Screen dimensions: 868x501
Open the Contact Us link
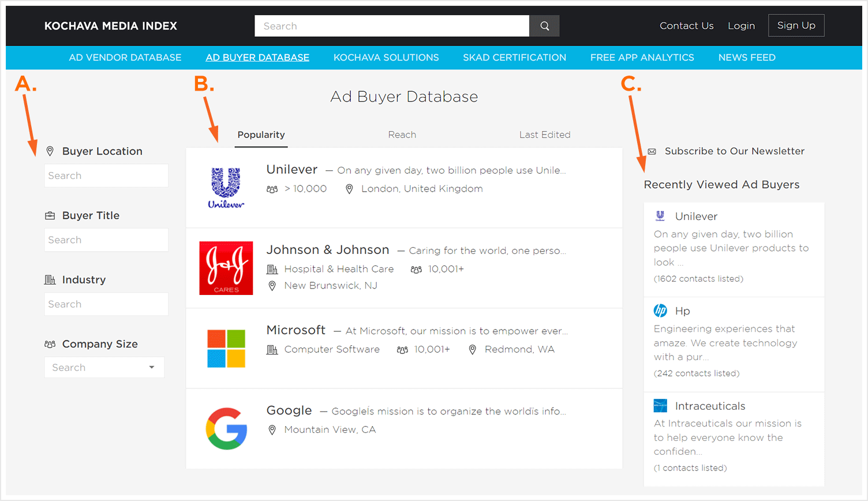click(687, 26)
